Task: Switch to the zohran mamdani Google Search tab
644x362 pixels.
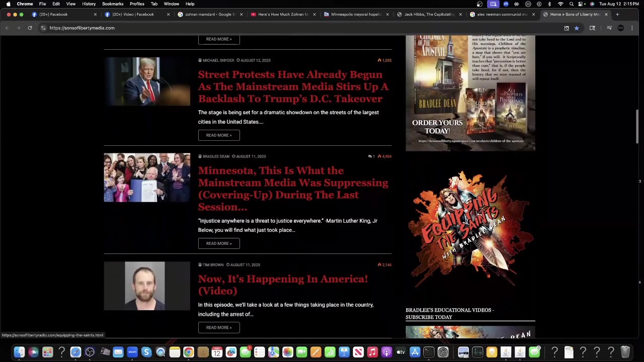Action: [210, 15]
